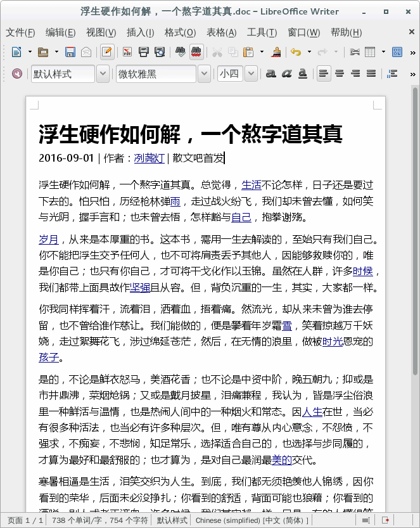420x528 pixels.
Task: Show more formatting toolbar buttons
Action: tap(412, 74)
